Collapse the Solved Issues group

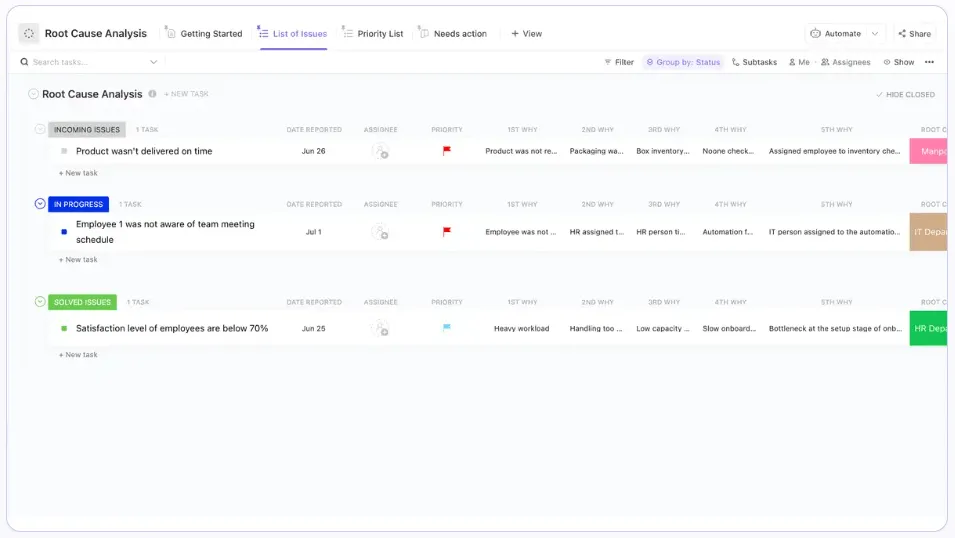pos(40,302)
